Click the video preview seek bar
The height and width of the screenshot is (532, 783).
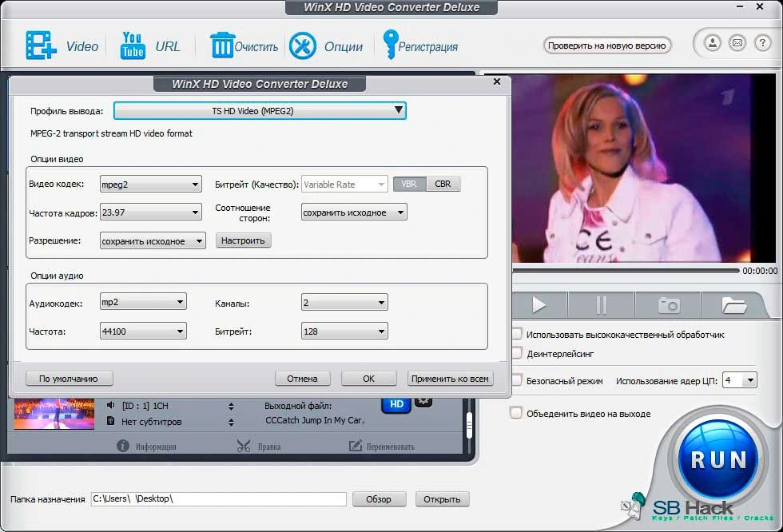click(x=626, y=271)
